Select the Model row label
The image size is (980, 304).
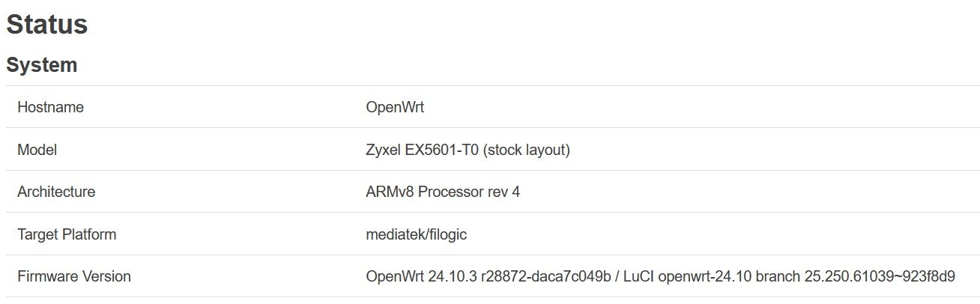pyautogui.click(x=37, y=150)
